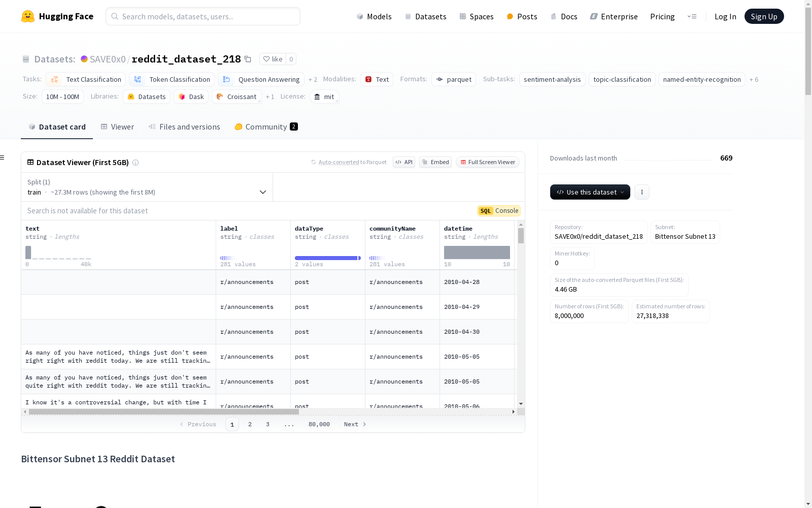Image resolution: width=812 pixels, height=508 pixels.
Task: Click the text column lengths histogram
Action: point(58,252)
